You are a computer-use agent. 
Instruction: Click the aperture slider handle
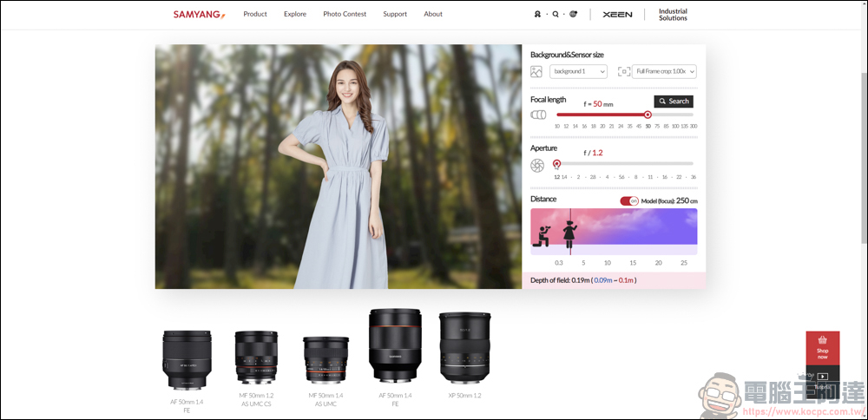click(557, 163)
